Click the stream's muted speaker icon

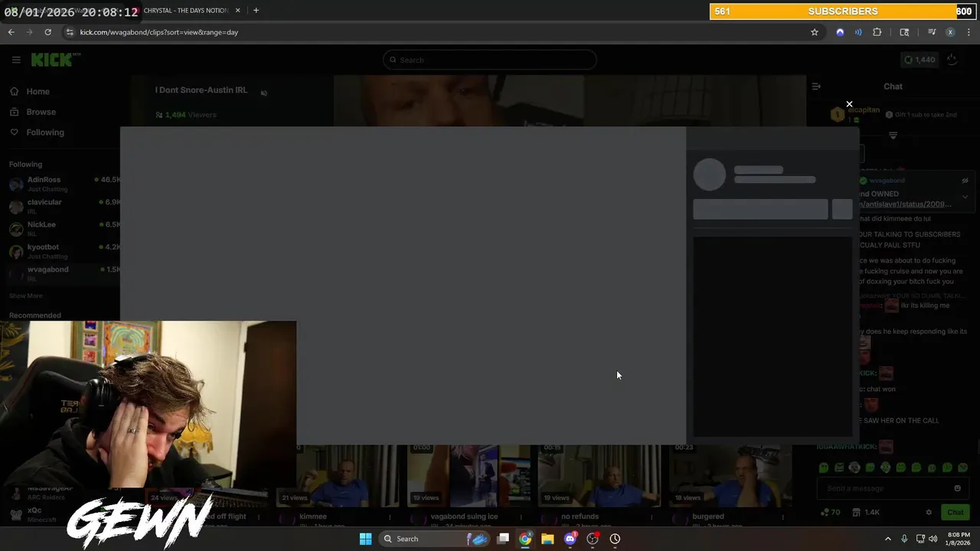(x=263, y=93)
